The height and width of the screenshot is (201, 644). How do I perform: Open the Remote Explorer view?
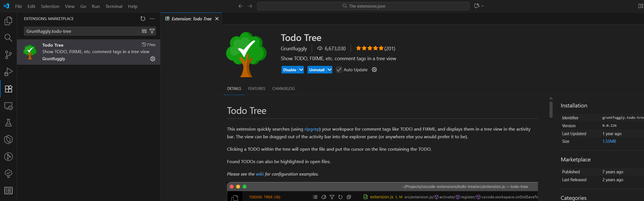coord(8,106)
